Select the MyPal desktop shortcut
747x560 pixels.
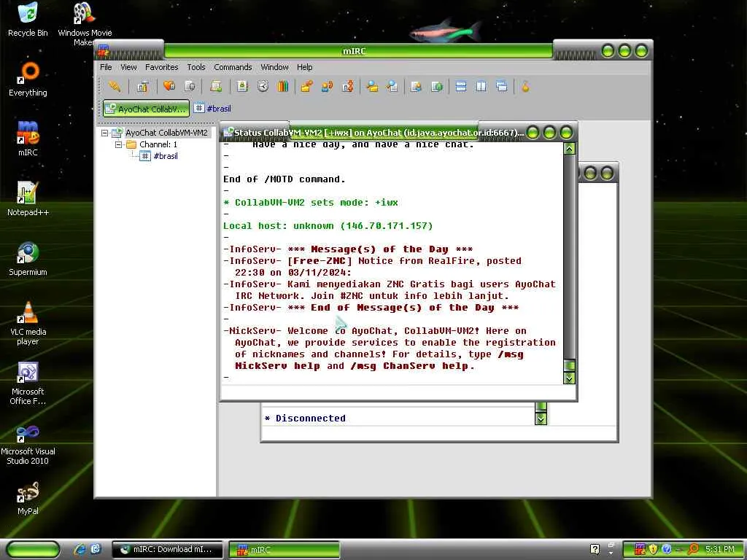pos(28,497)
